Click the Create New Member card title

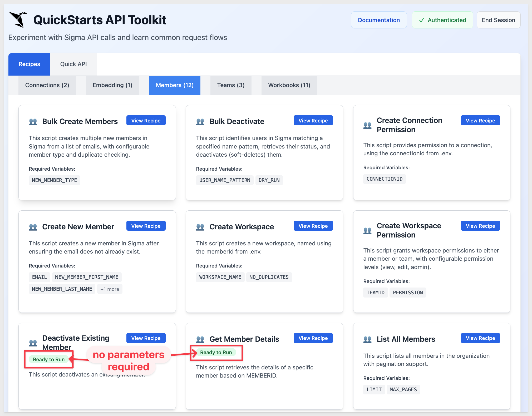[78, 227]
